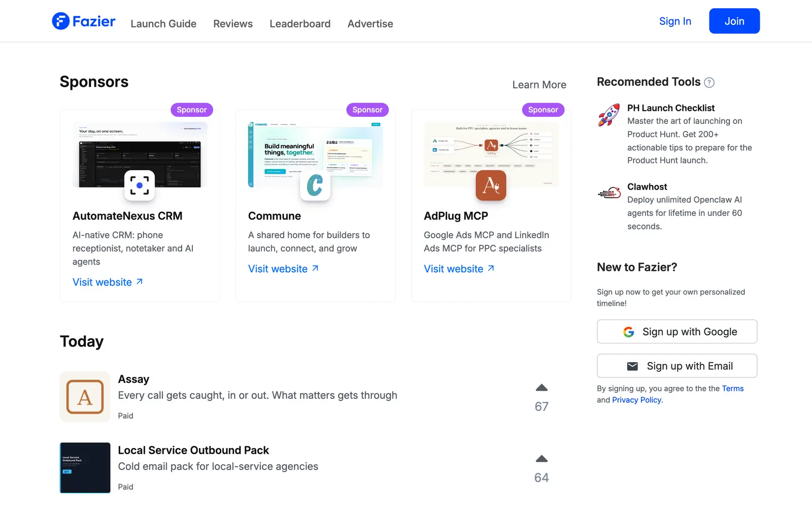Click Sign up with Google button
The image size is (812, 508).
click(677, 332)
